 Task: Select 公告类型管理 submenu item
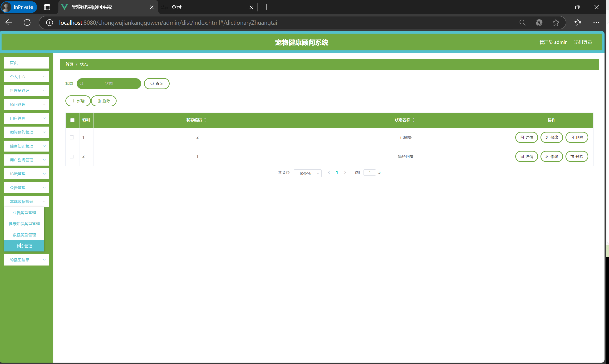pos(24,213)
